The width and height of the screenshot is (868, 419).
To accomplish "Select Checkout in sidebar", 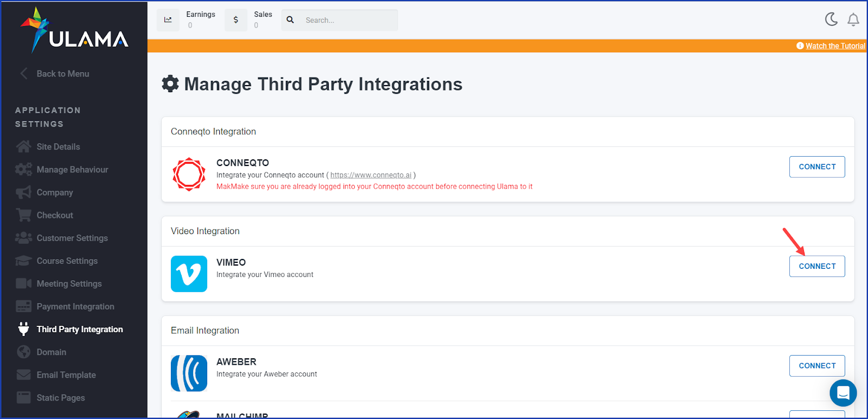I will pyautogui.click(x=55, y=215).
